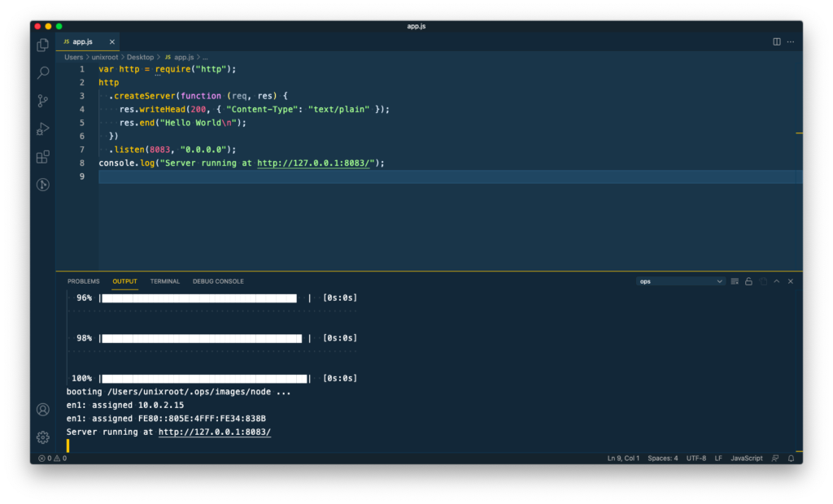Screen dimensions: 833x504
Task: Click 'en1: assigned 10.0.2.15' output line
Action: click(x=124, y=405)
